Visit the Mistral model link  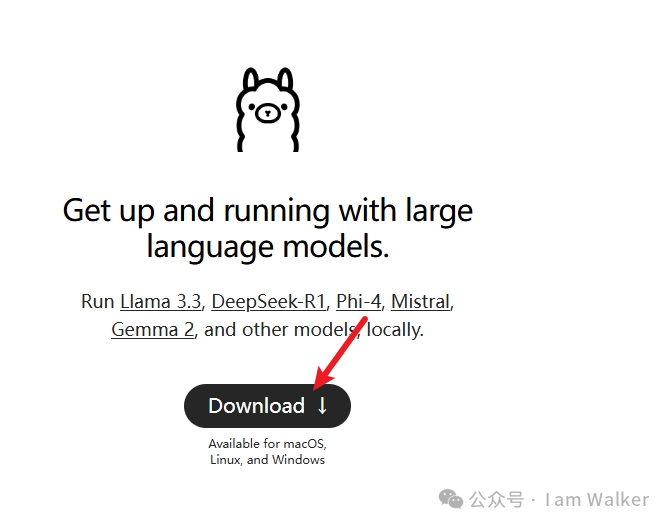[421, 302]
